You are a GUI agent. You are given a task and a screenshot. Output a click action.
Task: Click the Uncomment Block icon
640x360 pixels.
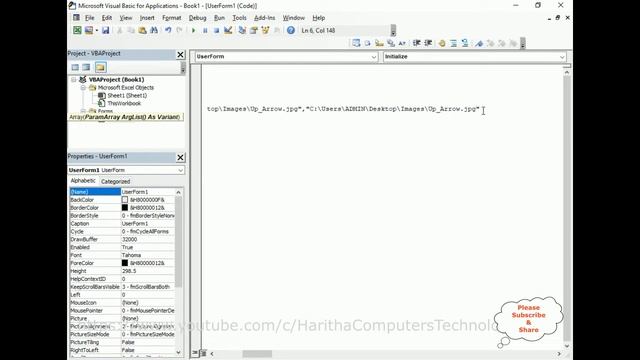pyautogui.click(x=465, y=43)
